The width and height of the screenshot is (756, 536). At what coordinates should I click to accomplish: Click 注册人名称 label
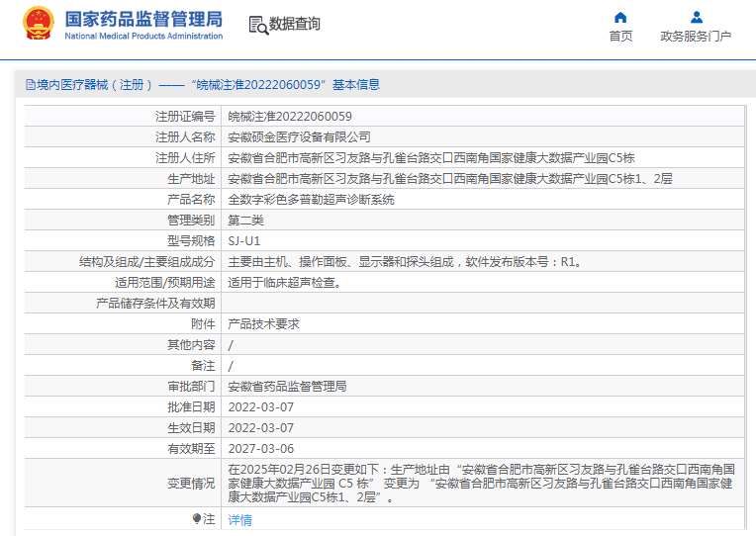(x=185, y=136)
